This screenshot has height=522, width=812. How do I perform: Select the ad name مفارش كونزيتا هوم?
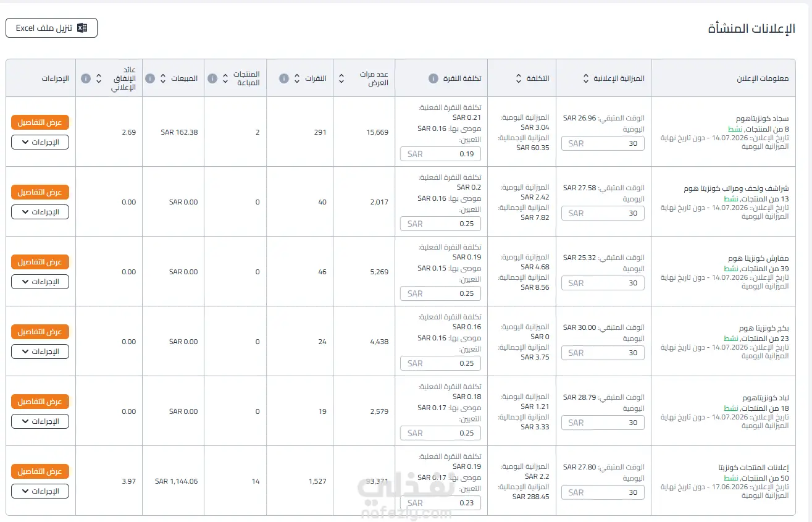click(759, 258)
